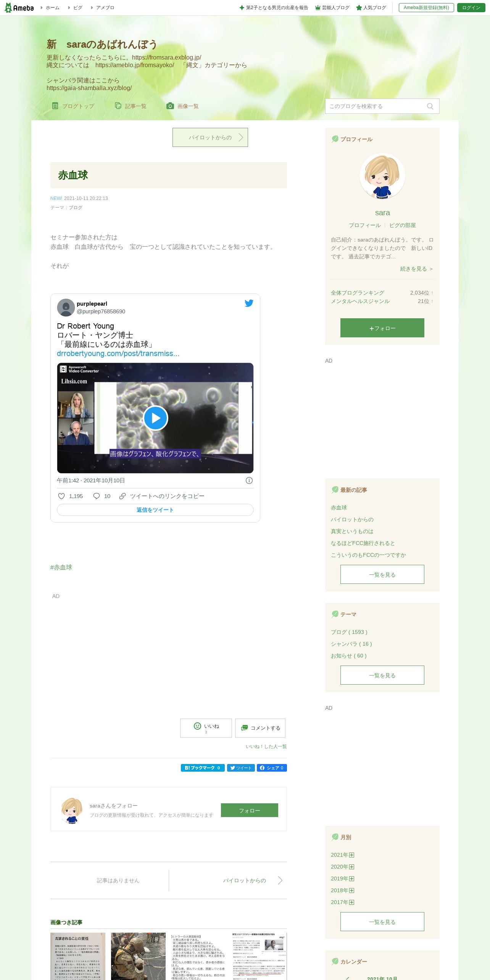This screenshot has width=490, height=980.
Task: Click the sidebar +フォロー button
Action: pyautogui.click(x=382, y=328)
